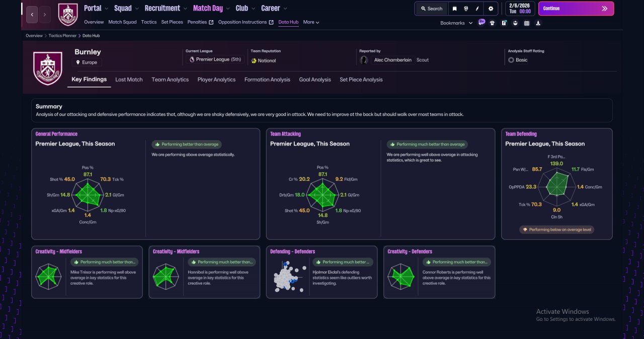Open the Tactics submenu item
The width and height of the screenshot is (644, 339).
point(149,22)
